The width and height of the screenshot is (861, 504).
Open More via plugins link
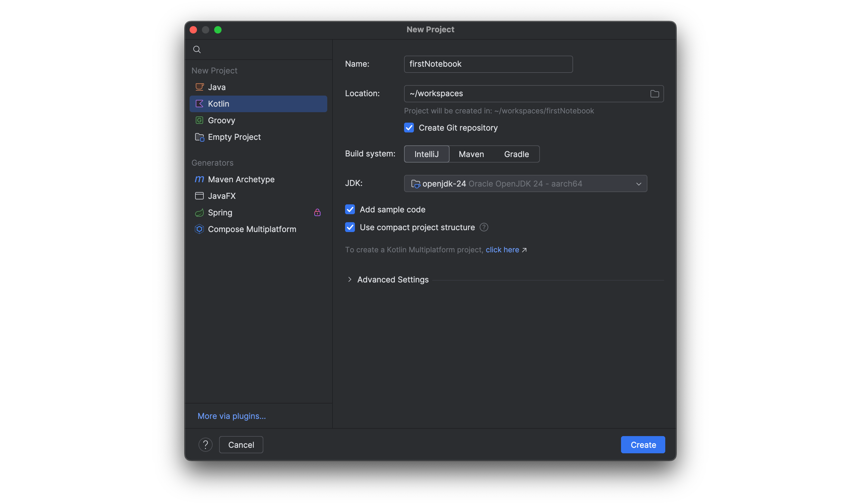(232, 416)
